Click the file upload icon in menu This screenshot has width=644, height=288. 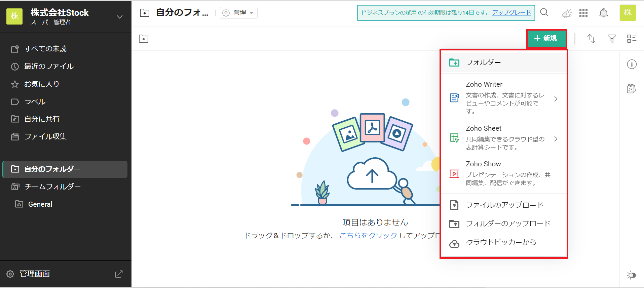tap(454, 205)
